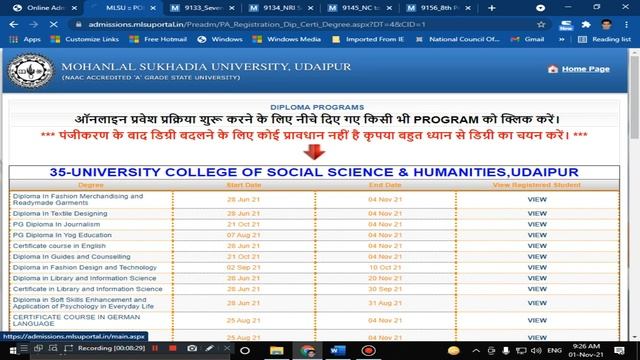This screenshot has width=640, height=360.
Task: Switch to 9145_NC Gmail tab
Action: coord(360,8)
